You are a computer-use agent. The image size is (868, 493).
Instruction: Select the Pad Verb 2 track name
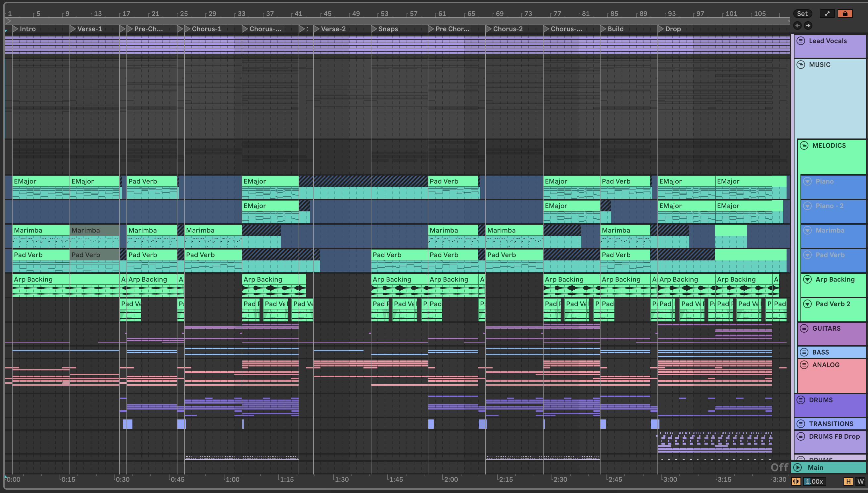tap(833, 304)
